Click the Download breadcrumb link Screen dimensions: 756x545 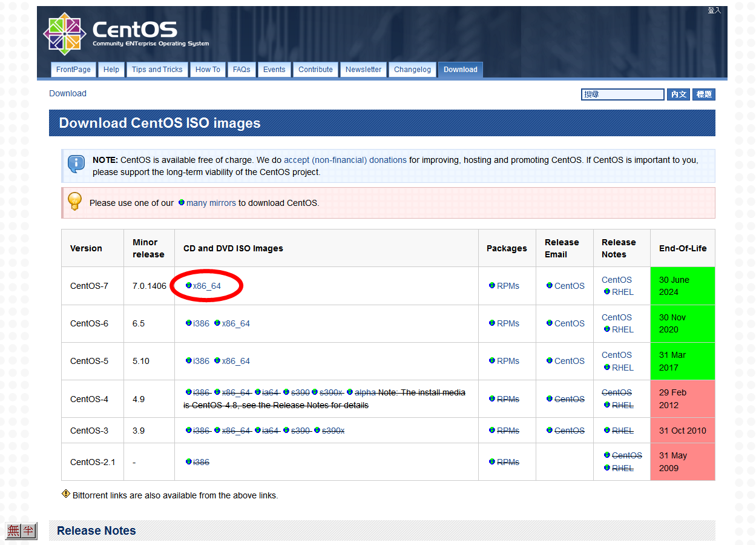[68, 93]
